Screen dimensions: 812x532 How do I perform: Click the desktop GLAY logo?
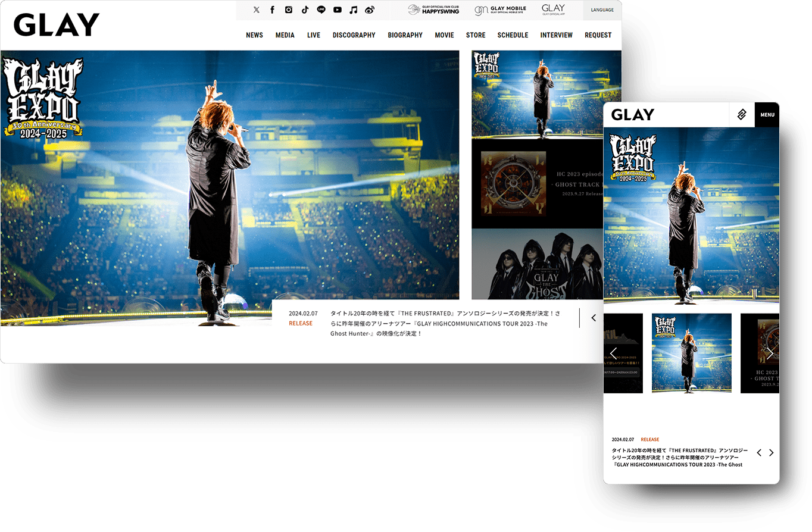[x=57, y=25]
